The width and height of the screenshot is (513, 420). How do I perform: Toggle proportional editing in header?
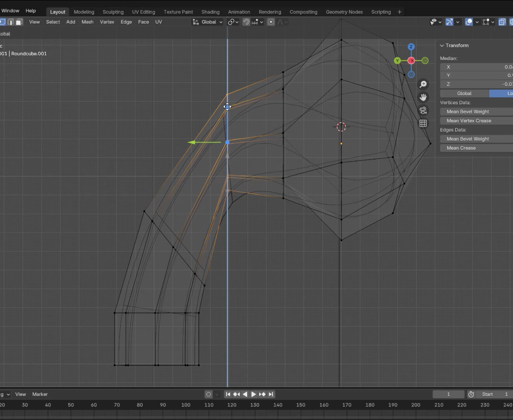tap(271, 22)
